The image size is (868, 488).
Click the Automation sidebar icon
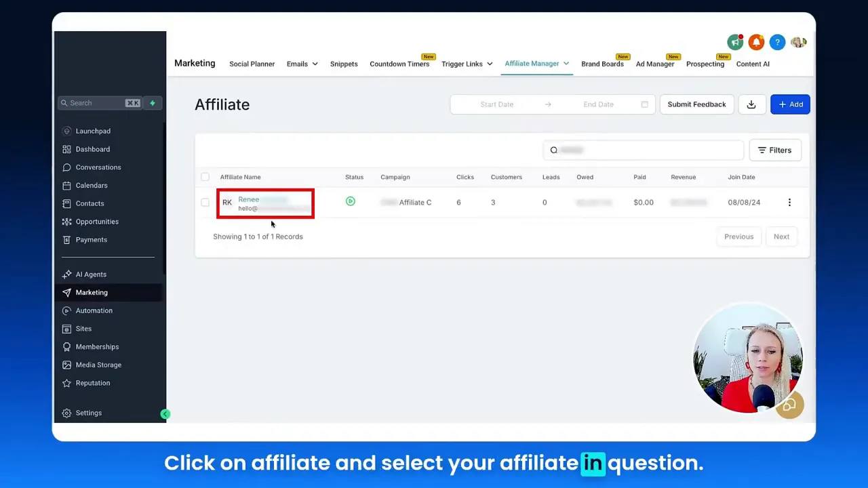click(x=66, y=310)
